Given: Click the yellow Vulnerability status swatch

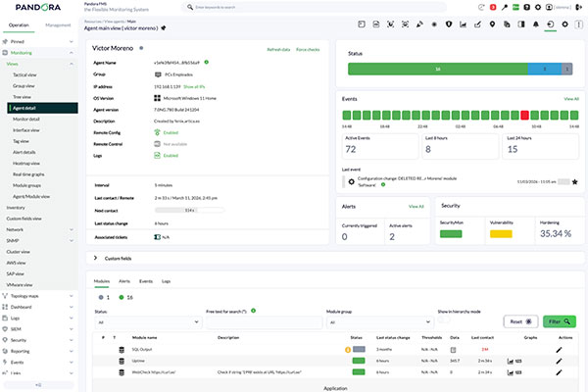Looking at the screenshot, I should pyautogui.click(x=501, y=234).
